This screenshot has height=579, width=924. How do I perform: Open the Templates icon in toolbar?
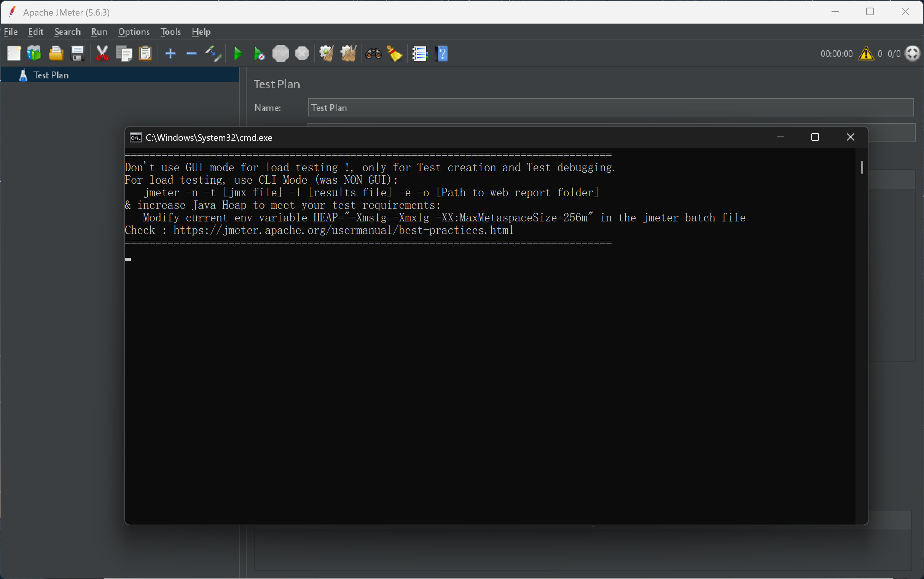click(35, 54)
